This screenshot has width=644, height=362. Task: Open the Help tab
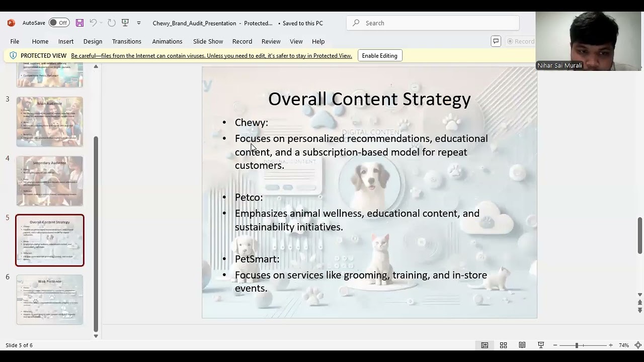coord(318,41)
